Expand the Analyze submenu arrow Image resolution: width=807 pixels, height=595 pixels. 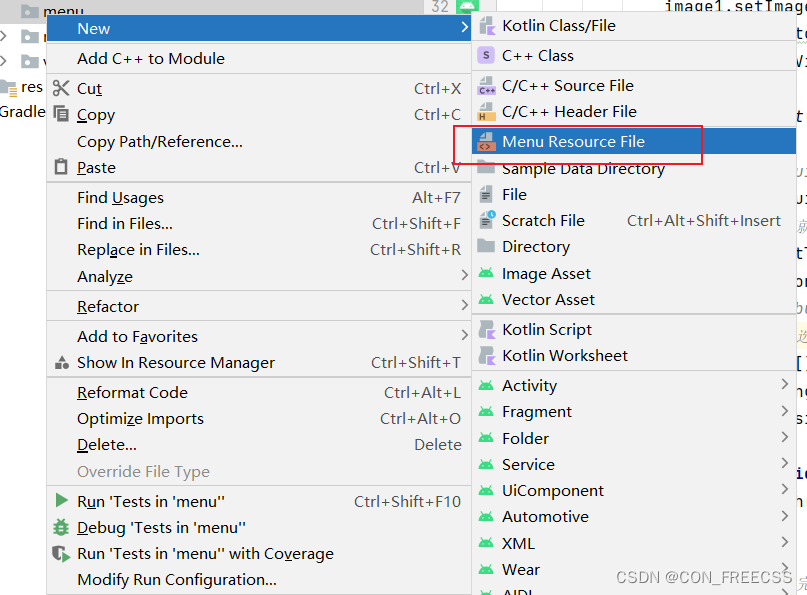[x=465, y=275]
